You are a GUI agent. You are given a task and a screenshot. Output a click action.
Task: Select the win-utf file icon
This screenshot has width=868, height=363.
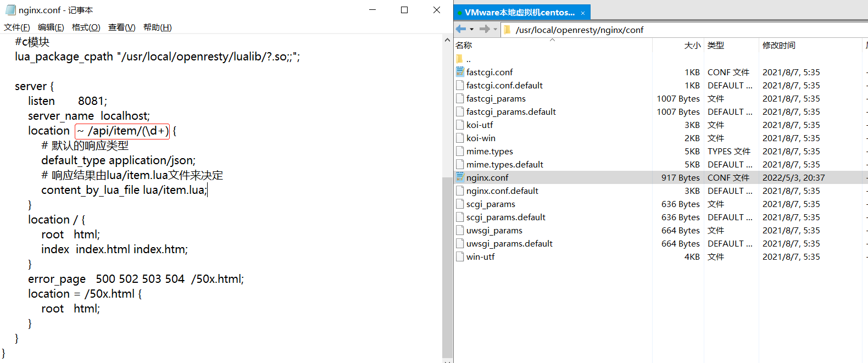coord(460,256)
